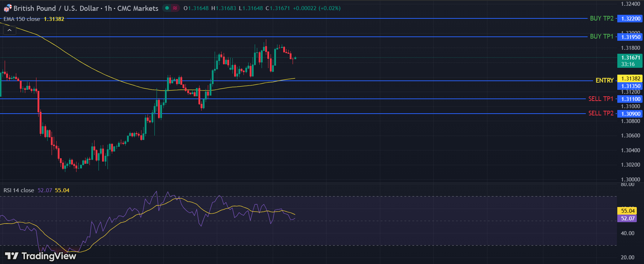This screenshot has height=264, width=644.
Task: Click the BUY TP1 line label
Action: pyautogui.click(x=601, y=36)
